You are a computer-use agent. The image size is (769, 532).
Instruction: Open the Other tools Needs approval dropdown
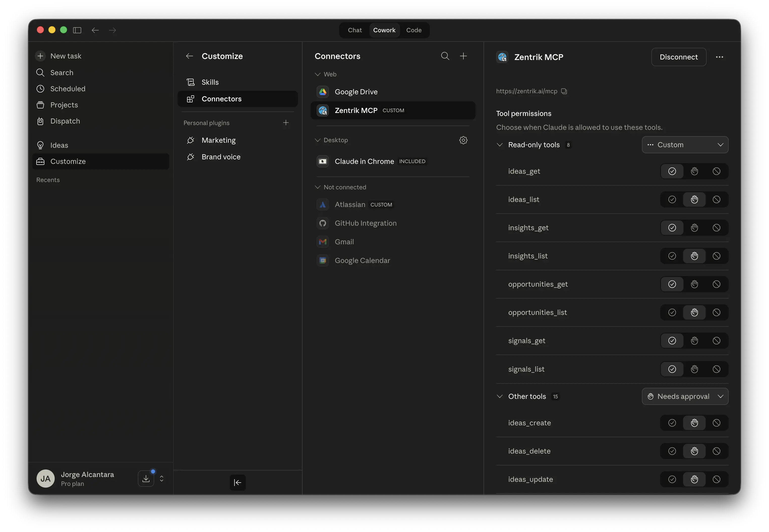pyautogui.click(x=685, y=396)
